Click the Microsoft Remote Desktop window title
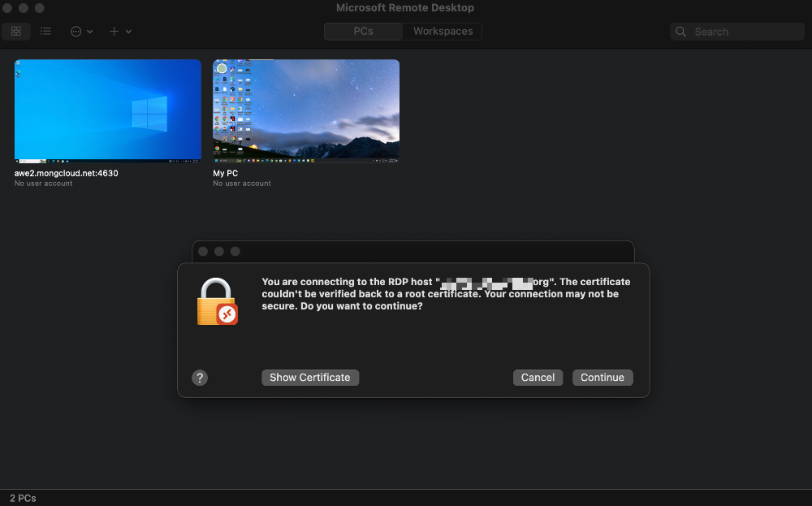The width and height of the screenshot is (812, 506). [x=405, y=8]
